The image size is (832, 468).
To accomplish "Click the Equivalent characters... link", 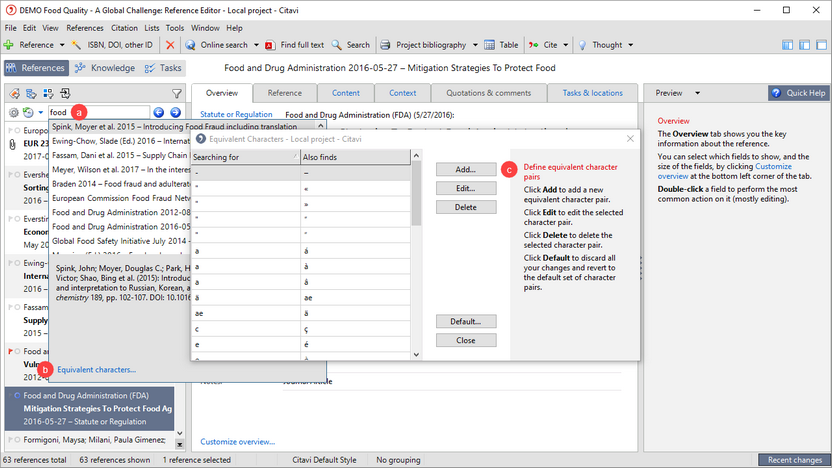I will (97, 370).
